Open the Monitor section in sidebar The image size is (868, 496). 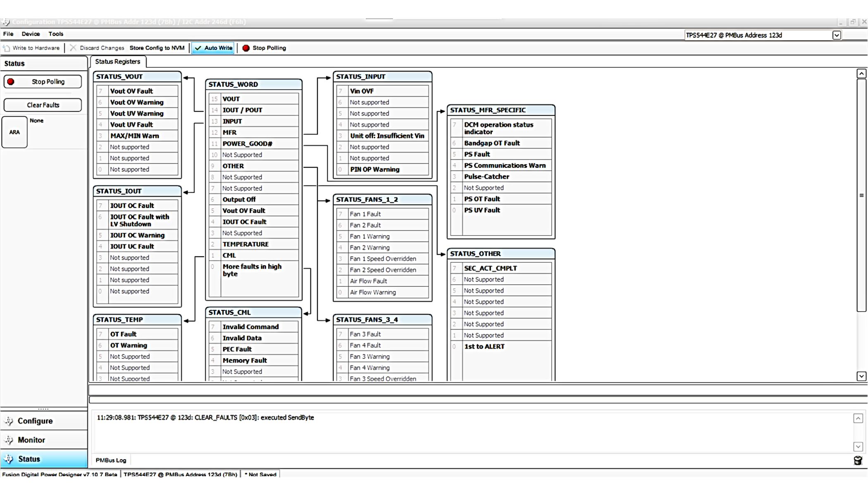[x=31, y=440]
